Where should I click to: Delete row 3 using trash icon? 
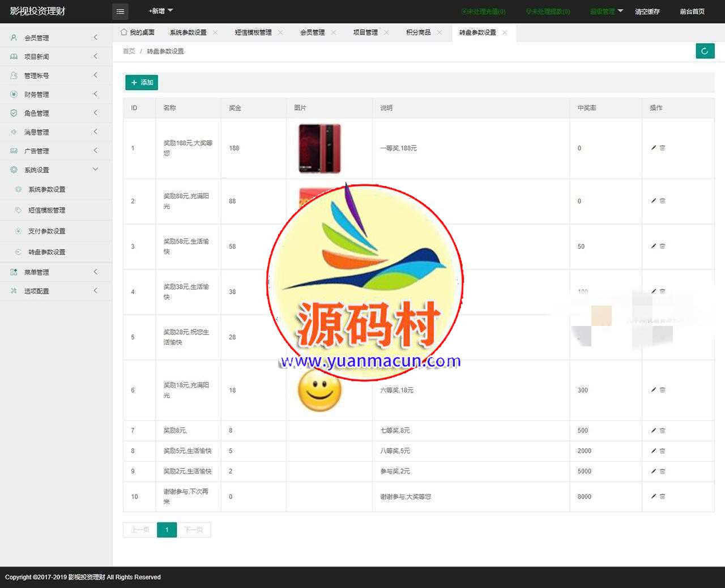662,246
